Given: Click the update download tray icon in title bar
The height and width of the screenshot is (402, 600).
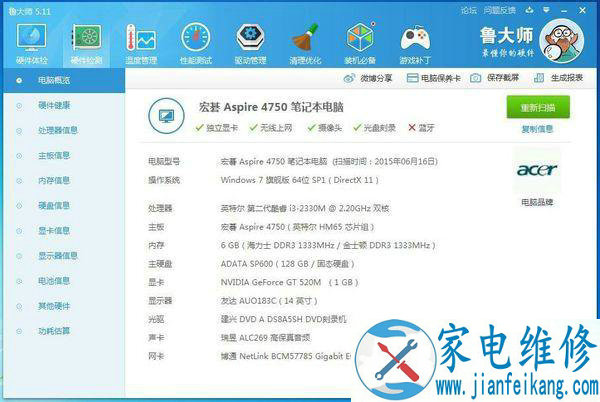Looking at the screenshot, I should [x=529, y=10].
